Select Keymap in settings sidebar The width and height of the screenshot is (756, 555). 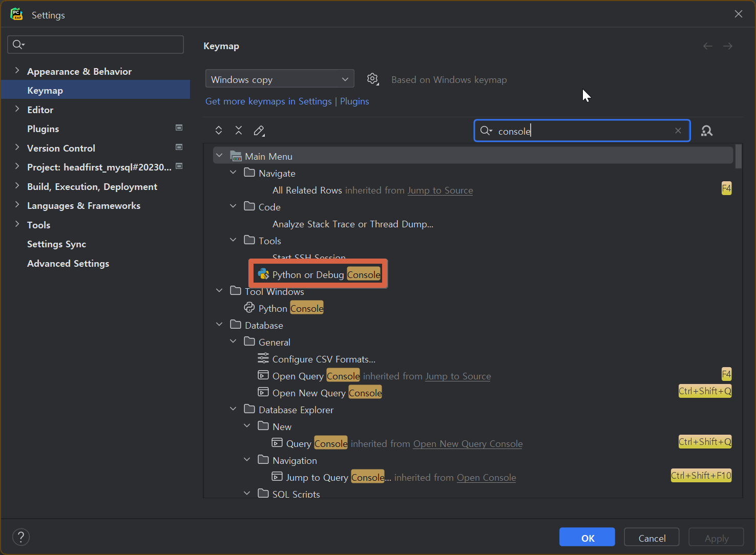[96, 90]
